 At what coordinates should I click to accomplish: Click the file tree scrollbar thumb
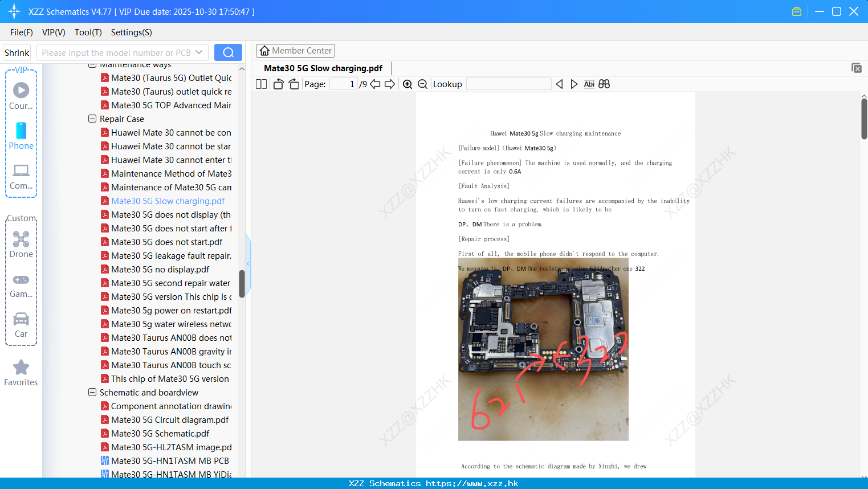point(242,283)
